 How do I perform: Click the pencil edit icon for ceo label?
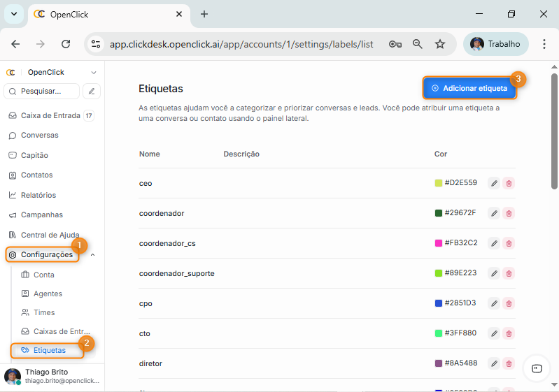click(x=494, y=183)
